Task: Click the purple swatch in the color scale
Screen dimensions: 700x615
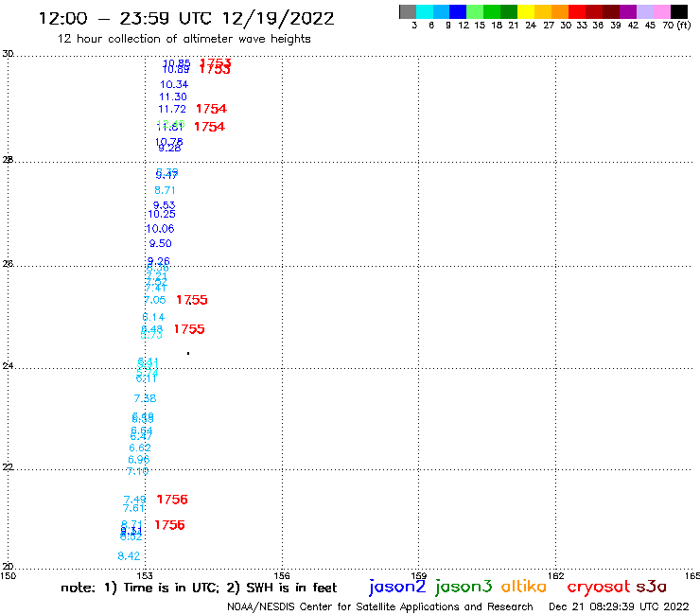Action: [628, 11]
